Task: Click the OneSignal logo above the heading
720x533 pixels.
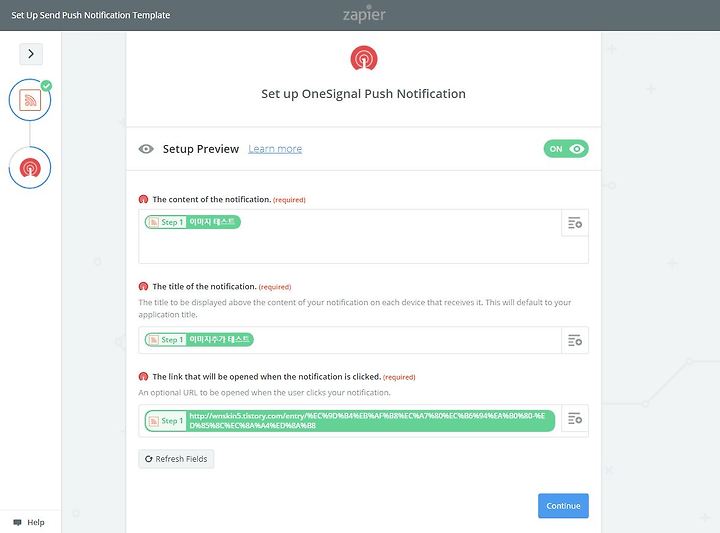Action: tap(364, 58)
